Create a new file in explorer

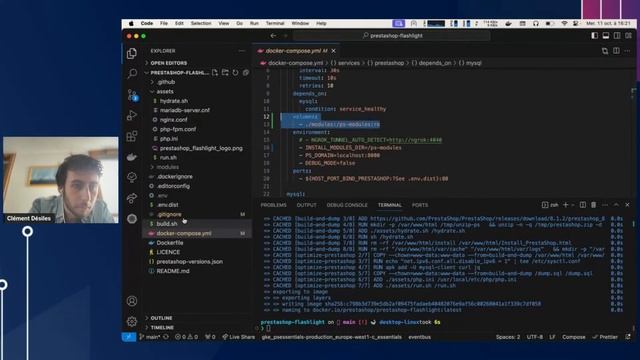pyautogui.click(x=215, y=73)
